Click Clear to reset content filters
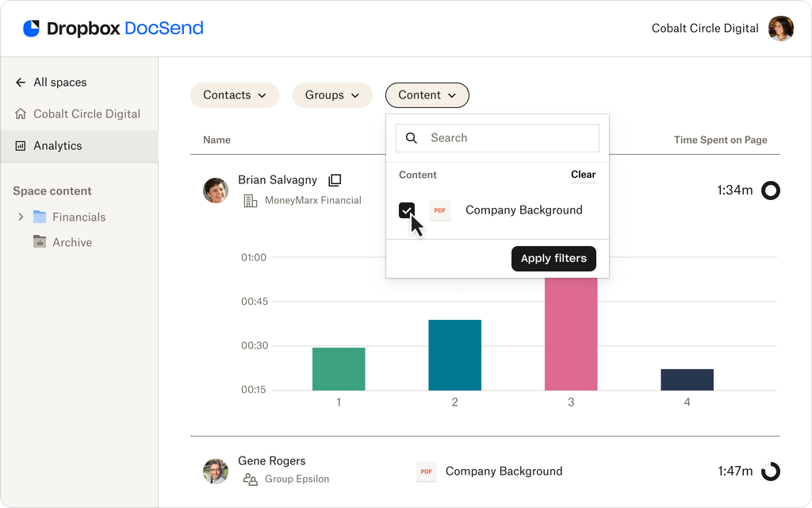Image resolution: width=812 pixels, height=508 pixels. pyautogui.click(x=583, y=175)
